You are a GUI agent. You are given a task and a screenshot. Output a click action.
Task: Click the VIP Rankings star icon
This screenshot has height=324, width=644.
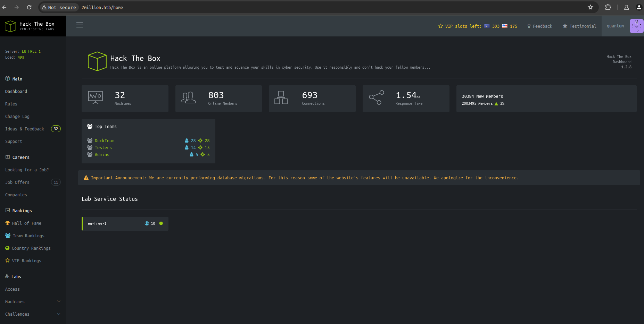pyautogui.click(x=7, y=261)
